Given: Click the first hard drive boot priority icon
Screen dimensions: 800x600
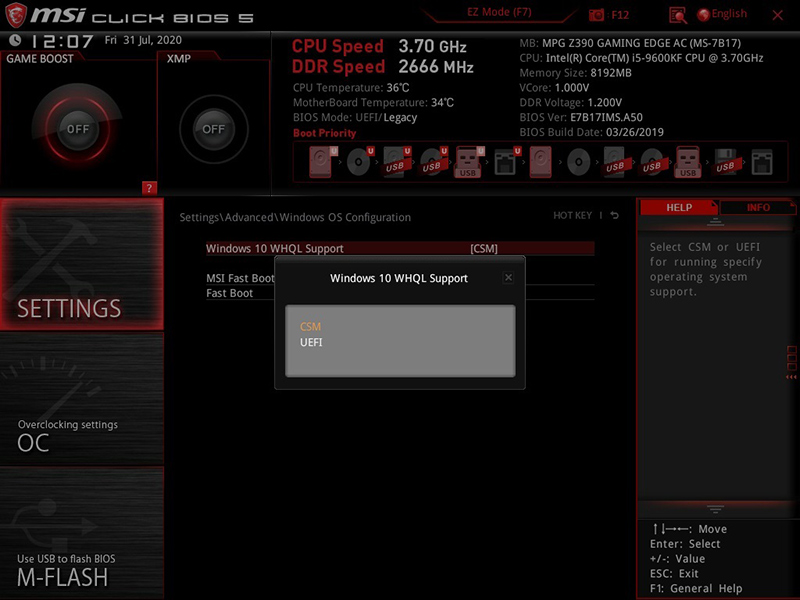Looking at the screenshot, I should coord(319,161).
